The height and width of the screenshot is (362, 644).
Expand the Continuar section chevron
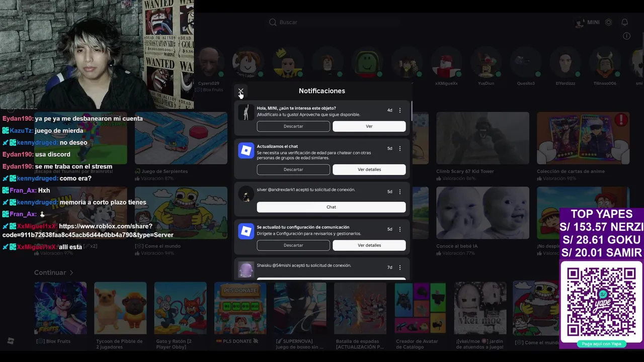[71, 273]
